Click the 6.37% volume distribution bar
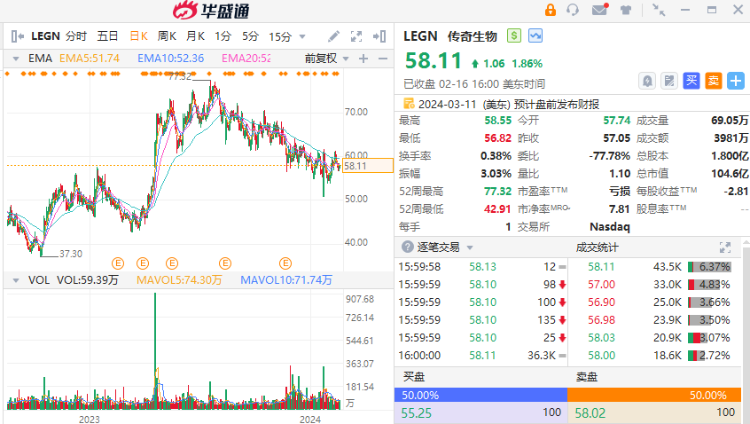 709,267
